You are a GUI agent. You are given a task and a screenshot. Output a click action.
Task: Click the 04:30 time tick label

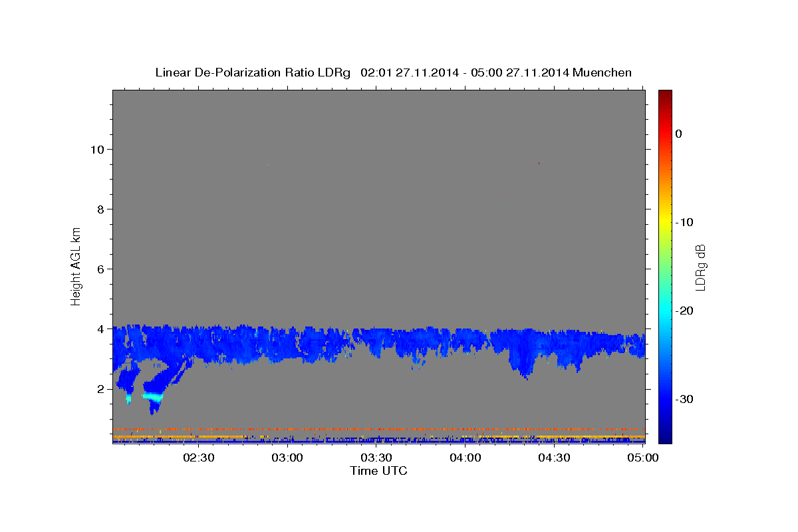point(555,458)
